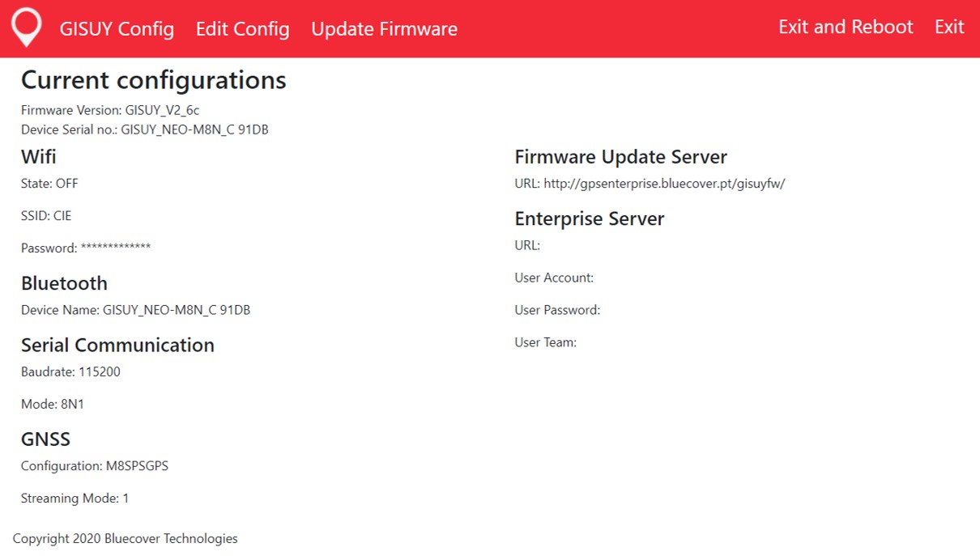
Task: Click Exit in the navbar
Action: pos(948,27)
